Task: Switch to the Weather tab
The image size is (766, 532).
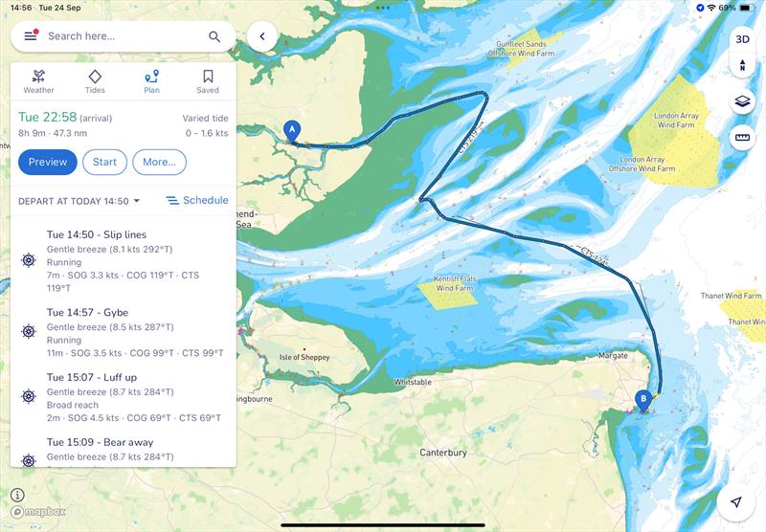Action: coord(38,81)
